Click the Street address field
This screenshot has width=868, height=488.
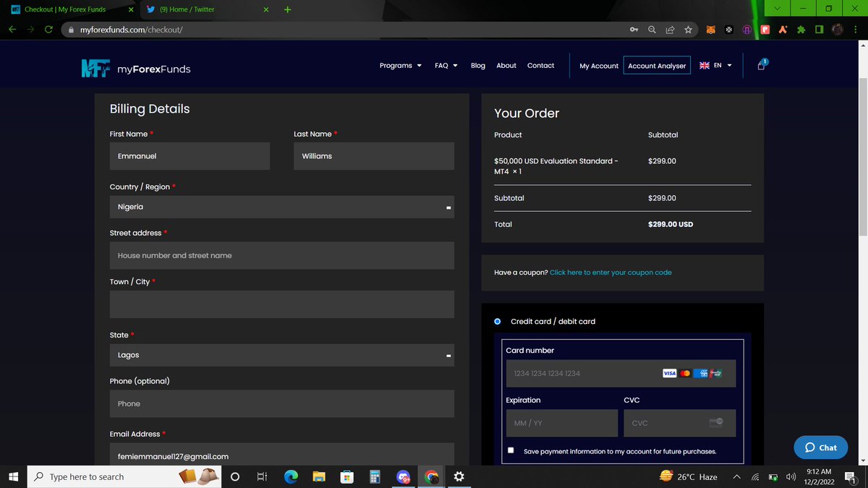(282, 255)
